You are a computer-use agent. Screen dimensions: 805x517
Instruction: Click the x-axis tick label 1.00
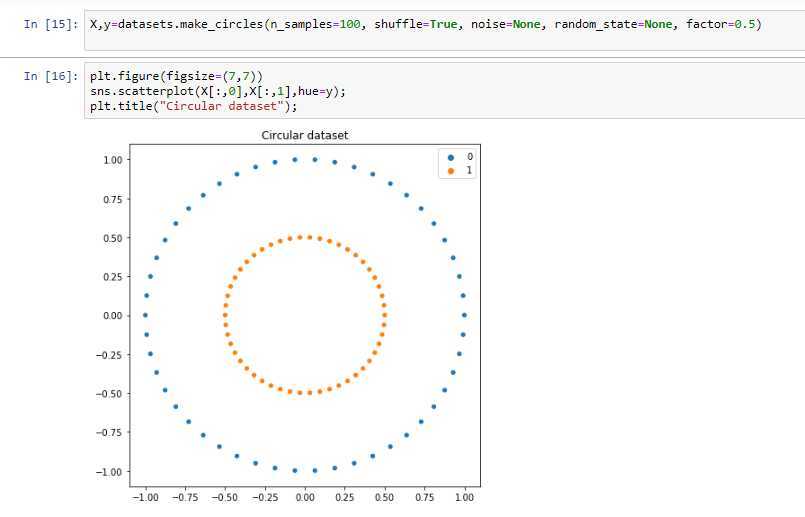point(464,497)
